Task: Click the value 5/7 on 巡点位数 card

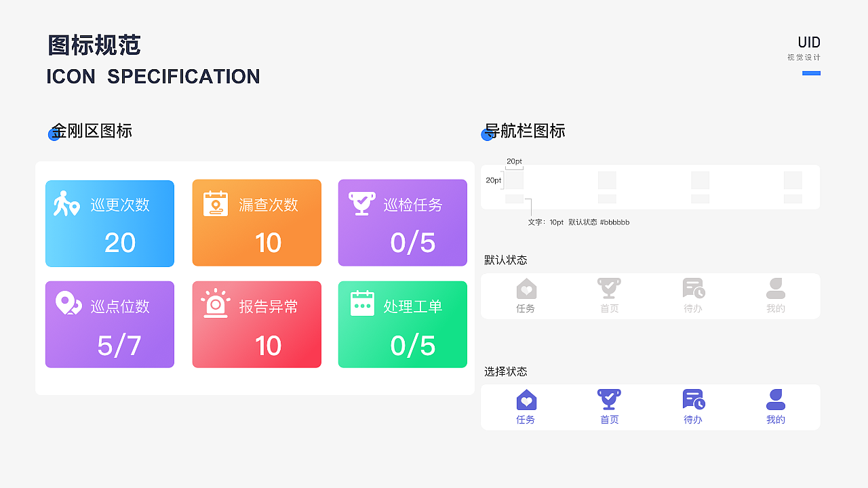Action: click(x=119, y=346)
